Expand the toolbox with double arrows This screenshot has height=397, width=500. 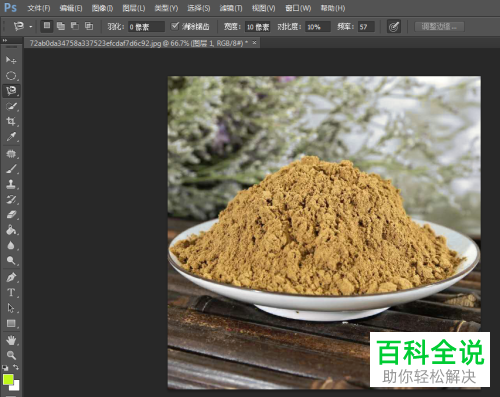pos(5,40)
